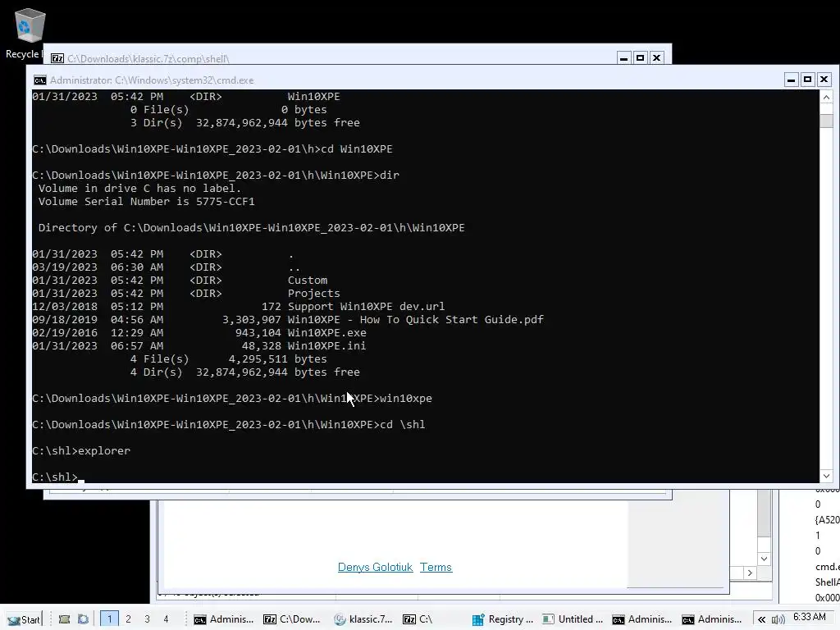Click 'Support Win10XPE dev.url' file name
Image resolution: width=840 pixels, height=630 pixels.
tap(366, 307)
